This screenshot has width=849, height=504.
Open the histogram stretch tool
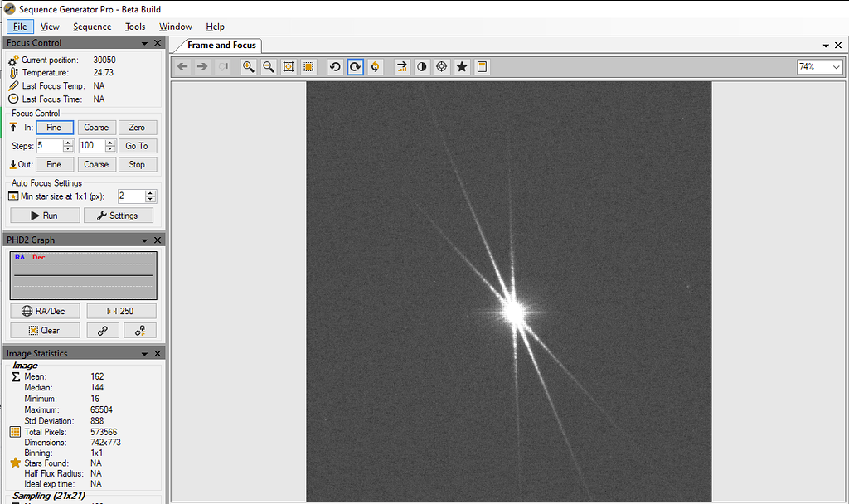[x=402, y=66]
